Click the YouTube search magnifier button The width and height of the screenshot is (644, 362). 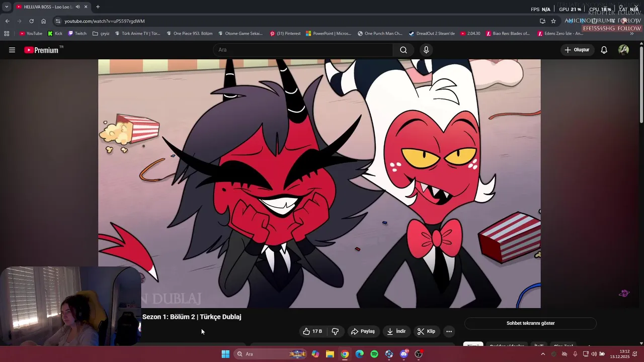pos(404,50)
